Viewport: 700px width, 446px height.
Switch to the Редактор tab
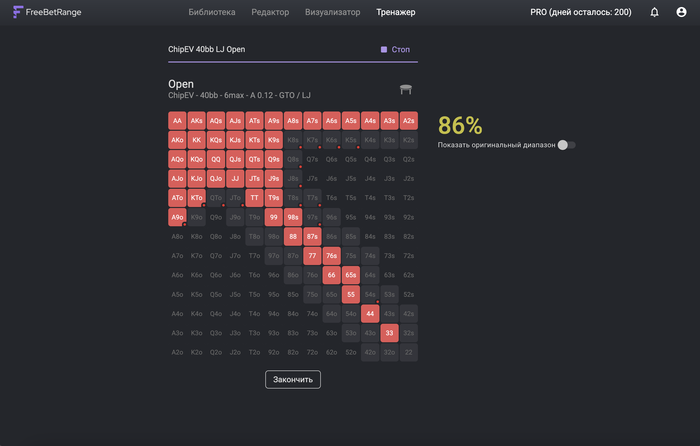click(x=270, y=12)
